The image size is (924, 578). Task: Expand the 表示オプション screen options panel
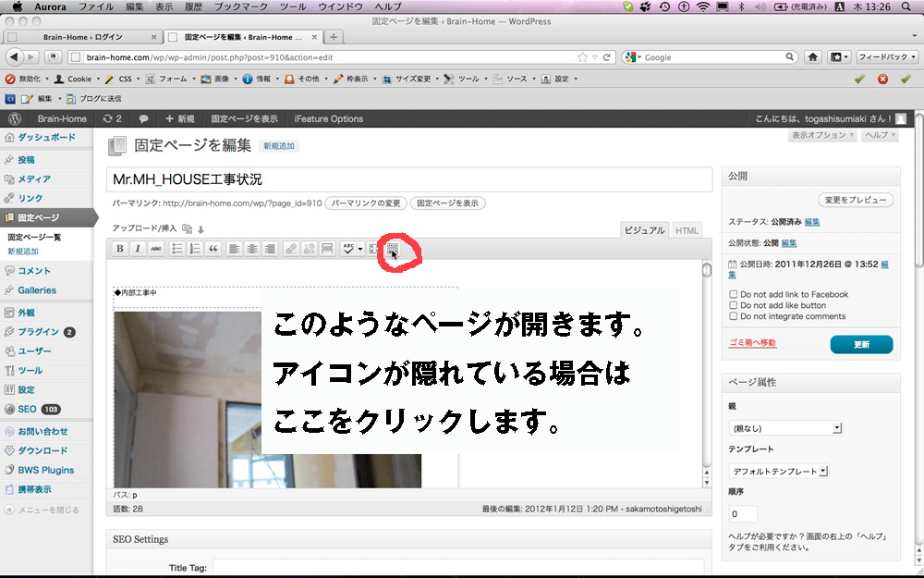(821, 135)
